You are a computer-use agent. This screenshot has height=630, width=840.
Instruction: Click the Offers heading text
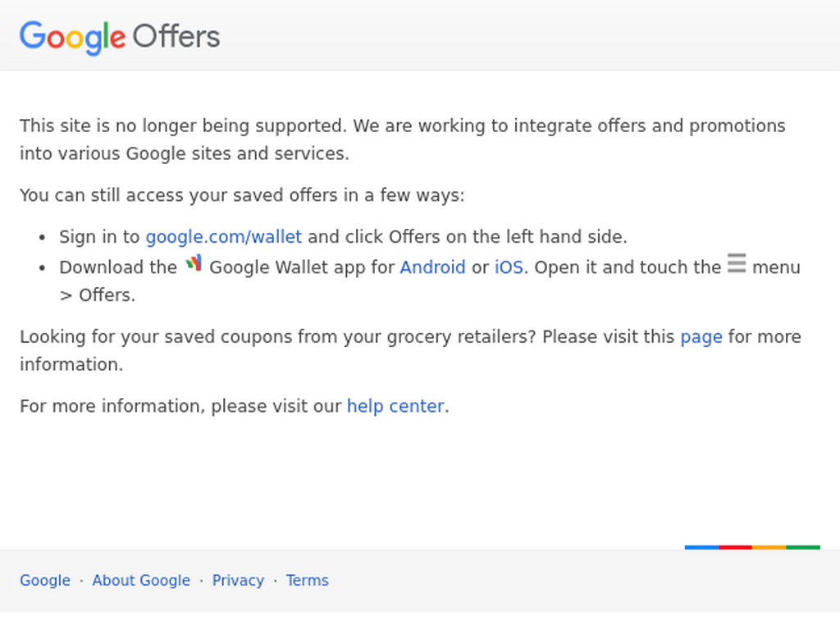[176, 37]
